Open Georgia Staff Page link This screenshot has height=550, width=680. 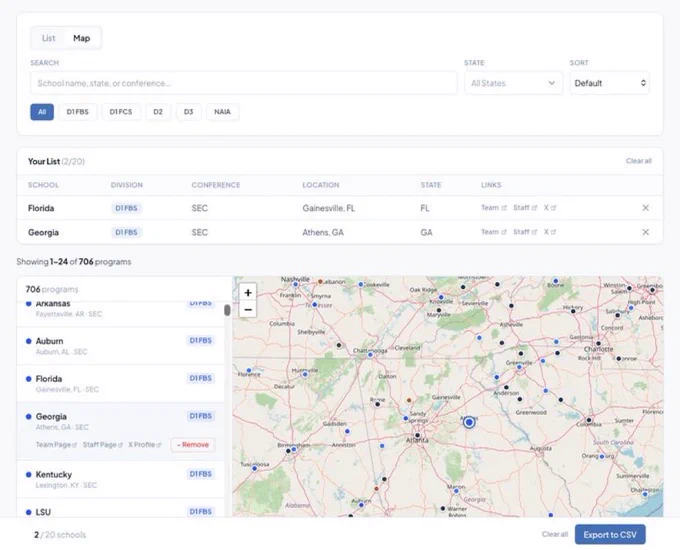[x=102, y=445]
